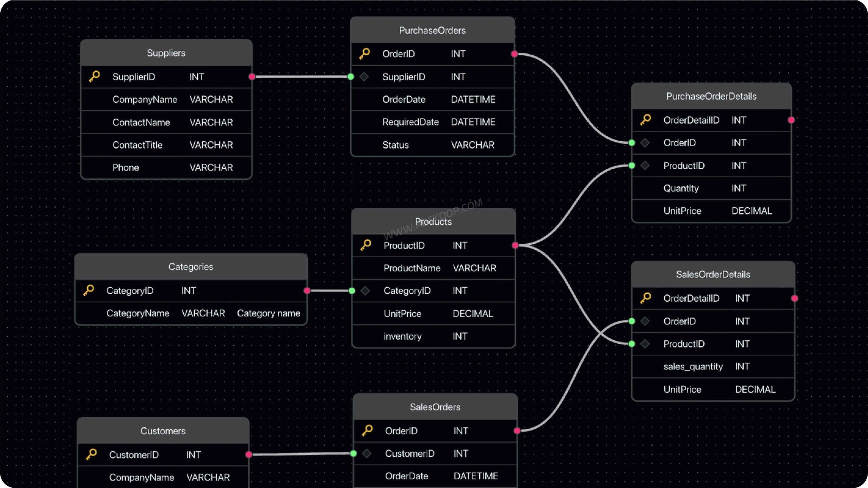Select the sales_quantity row in SalesOrderDetails
Viewport: 868px width, 488px height.
point(713,367)
